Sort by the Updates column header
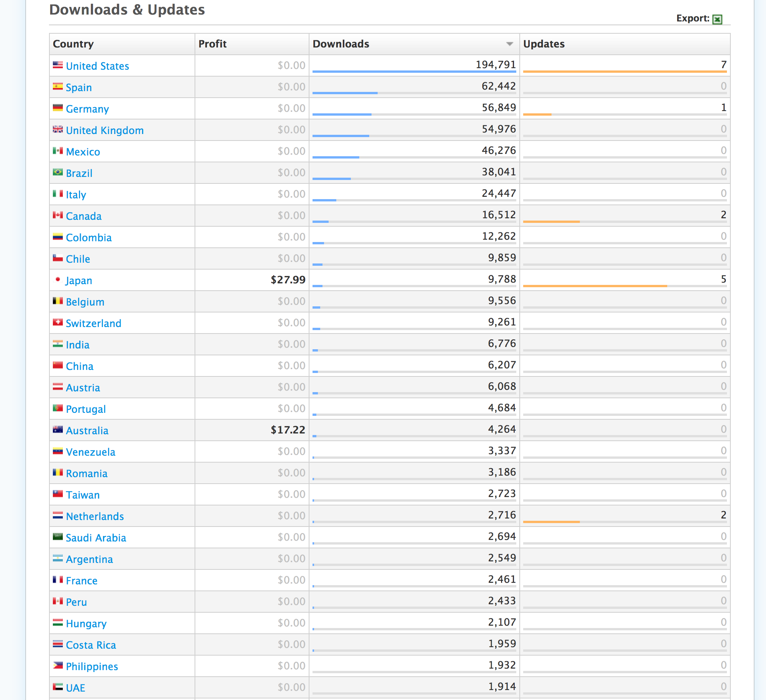This screenshot has width=766, height=700. [x=544, y=44]
